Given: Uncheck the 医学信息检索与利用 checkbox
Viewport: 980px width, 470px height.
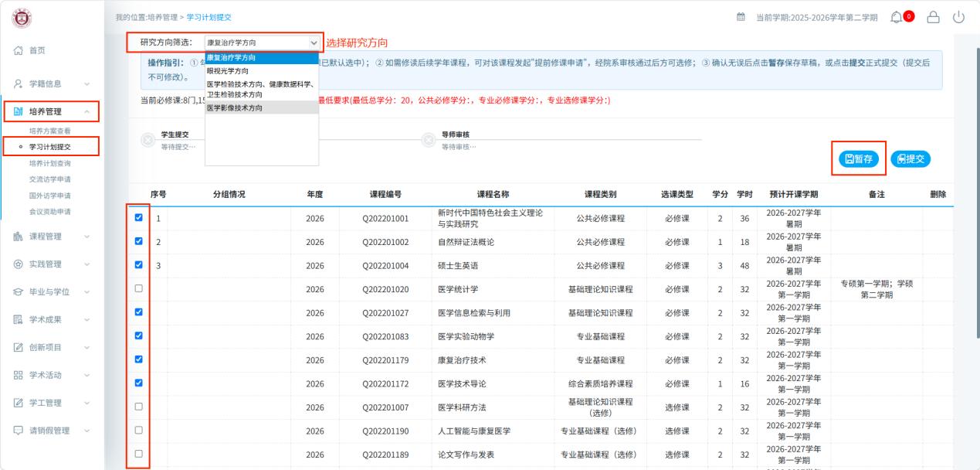Looking at the screenshot, I should click(138, 312).
